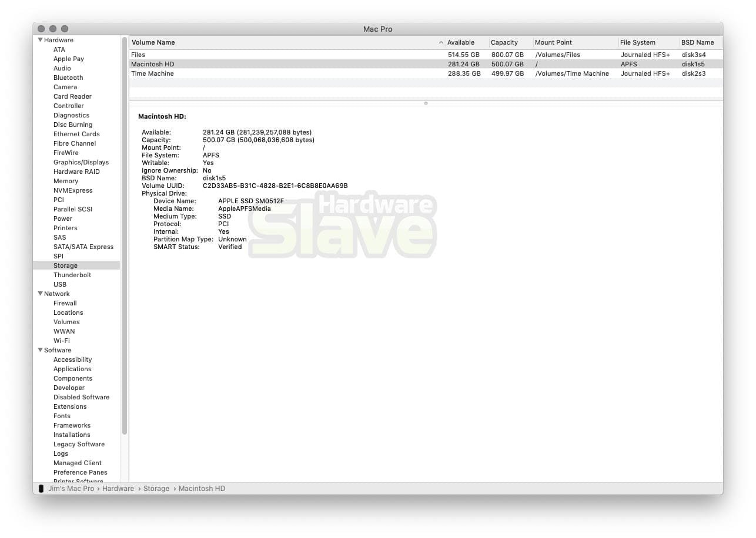
Task: Open Apple Pay in the sidebar
Action: pos(69,59)
